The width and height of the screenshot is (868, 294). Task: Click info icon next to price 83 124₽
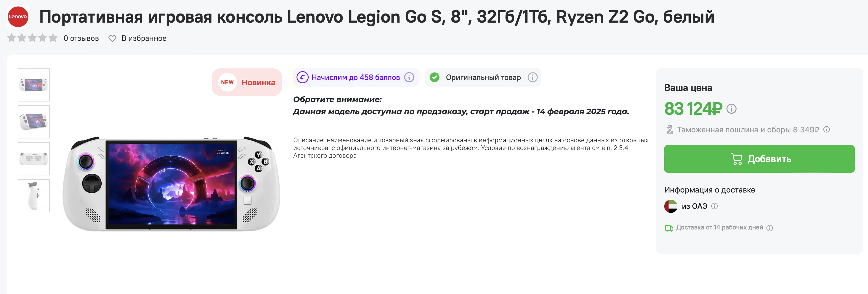pyautogui.click(x=731, y=109)
